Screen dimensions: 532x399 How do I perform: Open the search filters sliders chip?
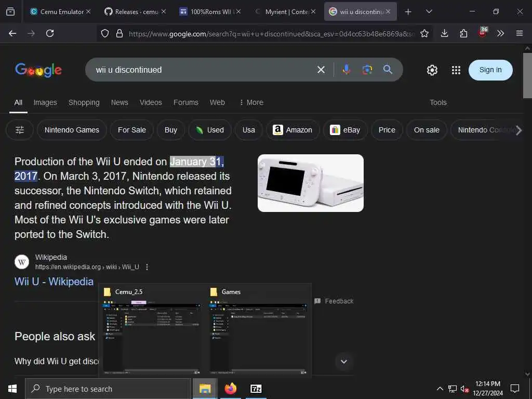click(20, 130)
